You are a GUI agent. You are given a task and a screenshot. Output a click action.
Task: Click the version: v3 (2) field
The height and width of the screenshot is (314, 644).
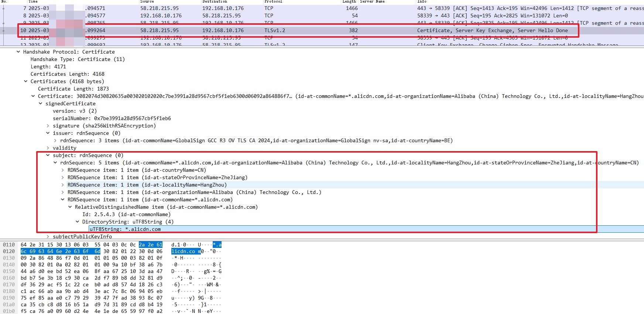pyautogui.click(x=75, y=111)
